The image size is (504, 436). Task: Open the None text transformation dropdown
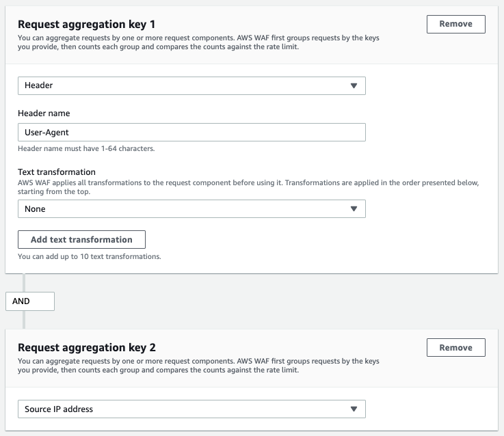click(191, 209)
